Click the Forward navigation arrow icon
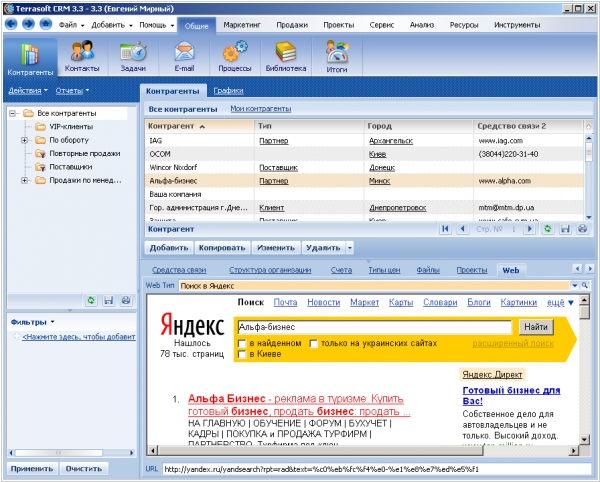 tap(28, 24)
